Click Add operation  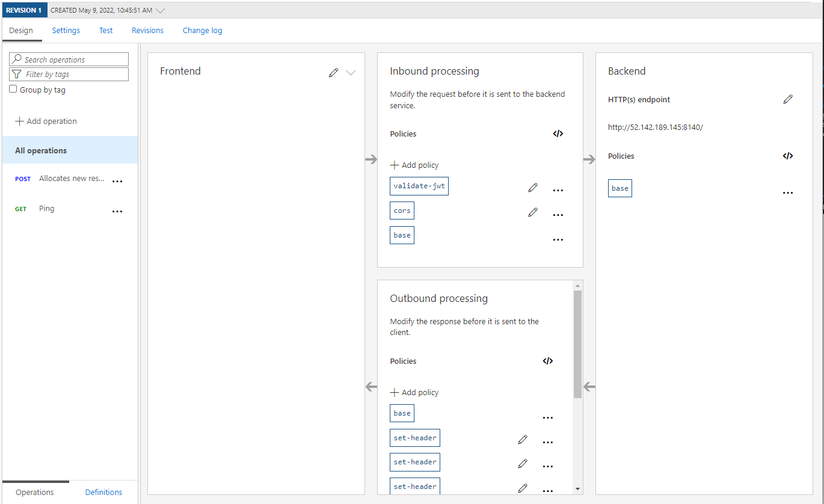(x=46, y=121)
